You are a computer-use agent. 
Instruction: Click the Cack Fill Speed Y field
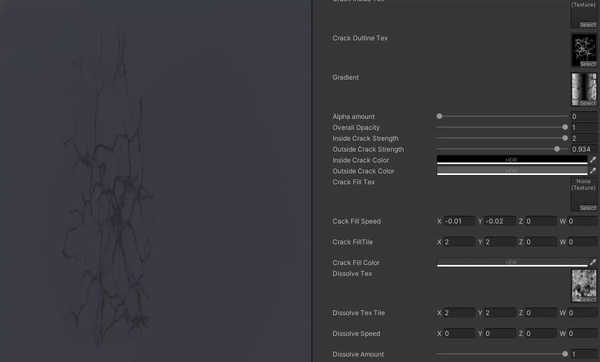500,221
